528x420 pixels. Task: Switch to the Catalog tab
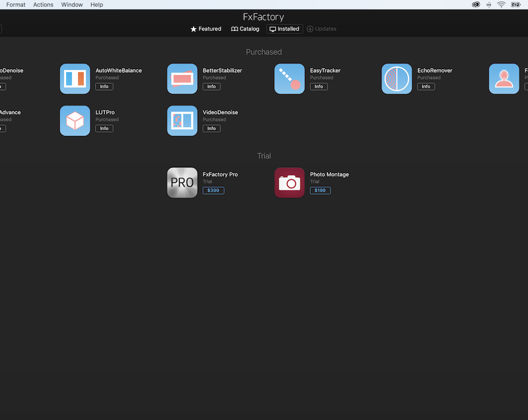pyautogui.click(x=245, y=29)
